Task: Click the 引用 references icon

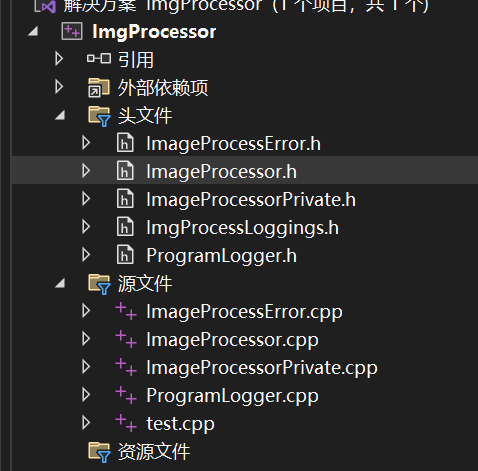Action: coord(99,59)
